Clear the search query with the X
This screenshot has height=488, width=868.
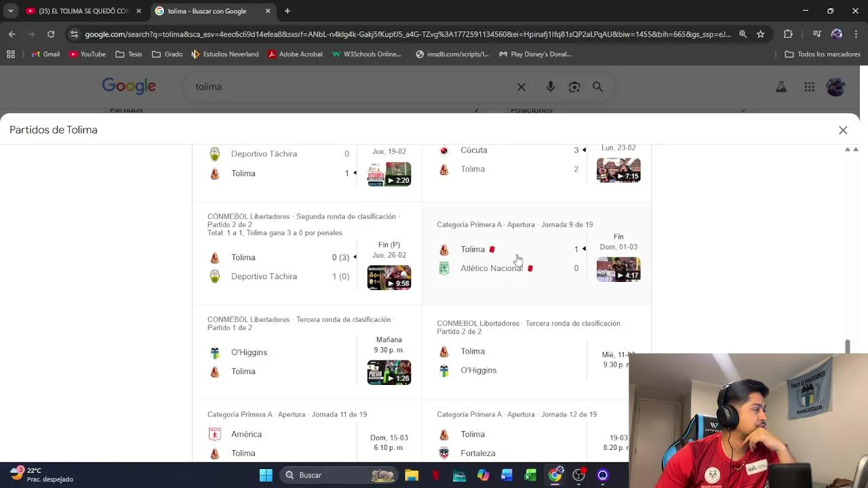[521, 87]
